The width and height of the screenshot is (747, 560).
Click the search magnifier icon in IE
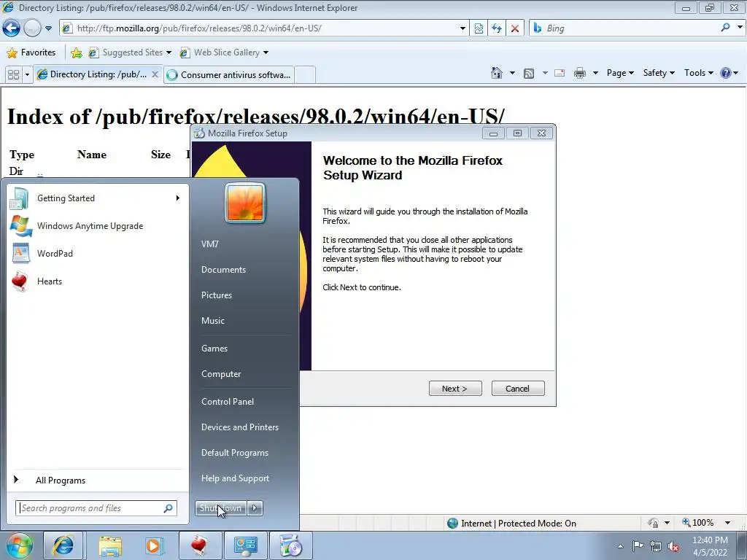(726, 28)
